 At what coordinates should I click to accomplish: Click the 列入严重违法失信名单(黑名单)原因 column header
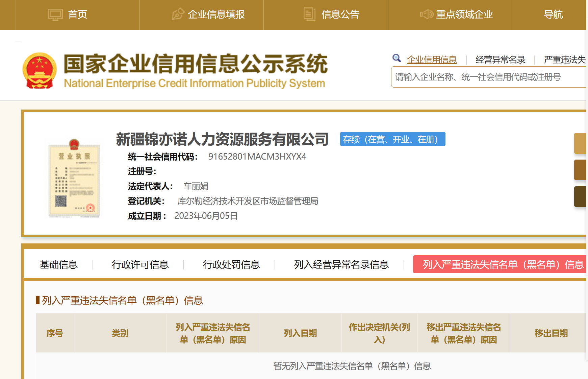tap(213, 333)
